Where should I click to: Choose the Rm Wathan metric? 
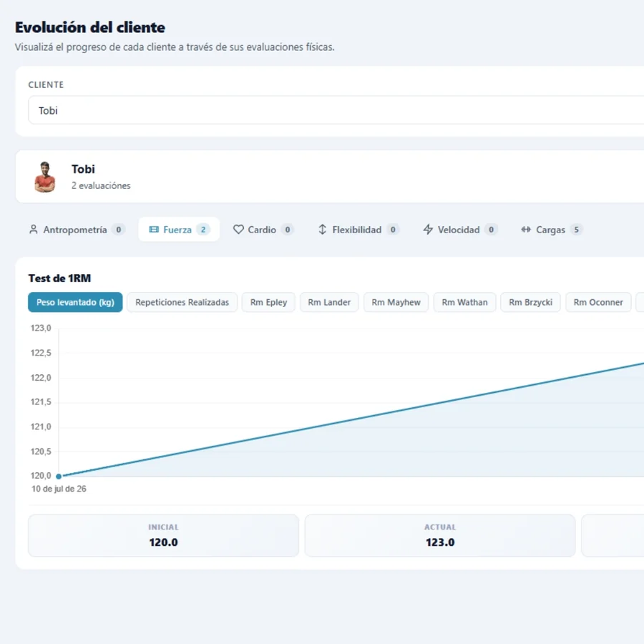(464, 302)
